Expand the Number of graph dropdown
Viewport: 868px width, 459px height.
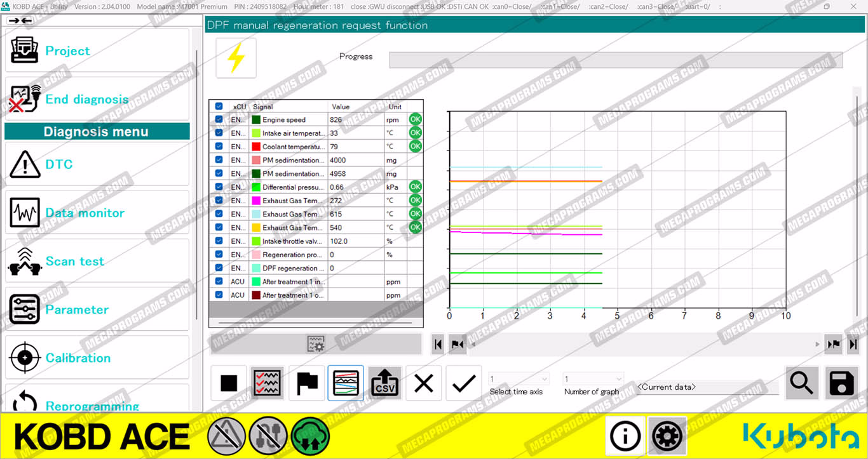point(593,379)
